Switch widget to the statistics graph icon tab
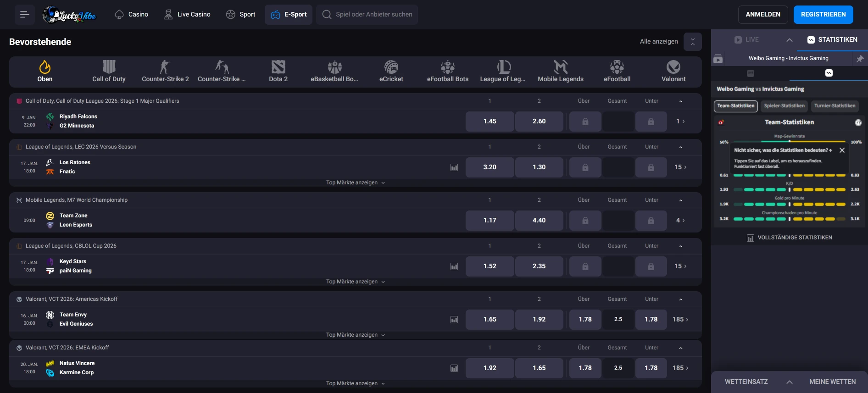This screenshot has width=868, height=393. [829, 73]
